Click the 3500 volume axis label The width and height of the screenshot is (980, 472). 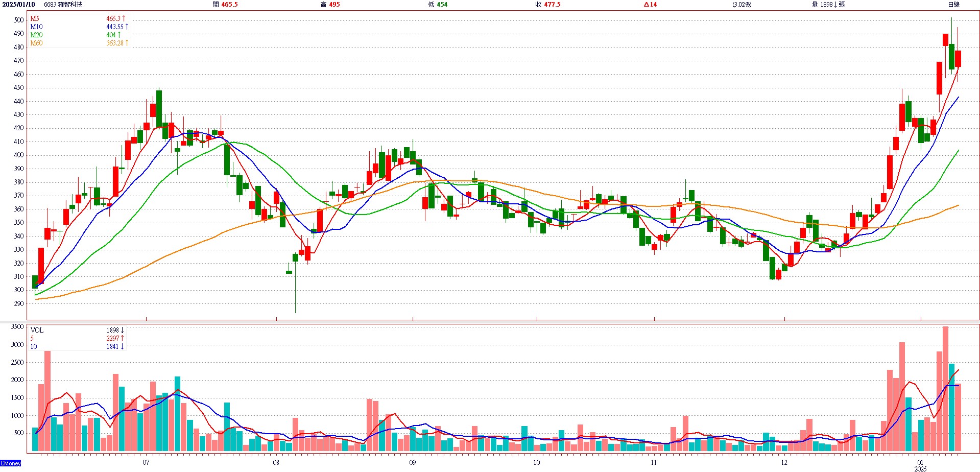(17, 326)
